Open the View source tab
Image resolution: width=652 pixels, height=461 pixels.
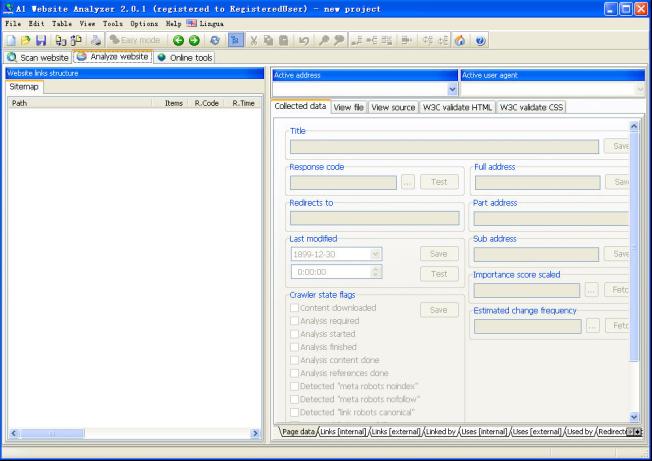(x=393, y=108)
